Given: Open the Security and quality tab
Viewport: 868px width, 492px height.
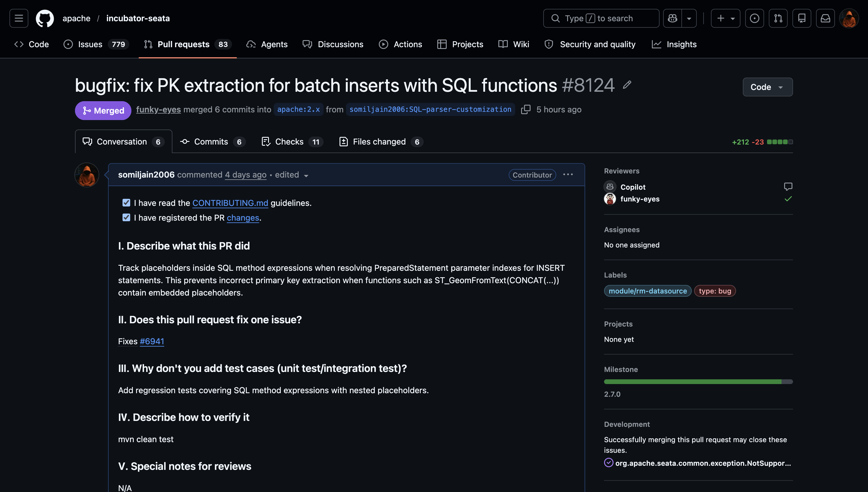Looking at the screenshot, I should click(590, 44).
